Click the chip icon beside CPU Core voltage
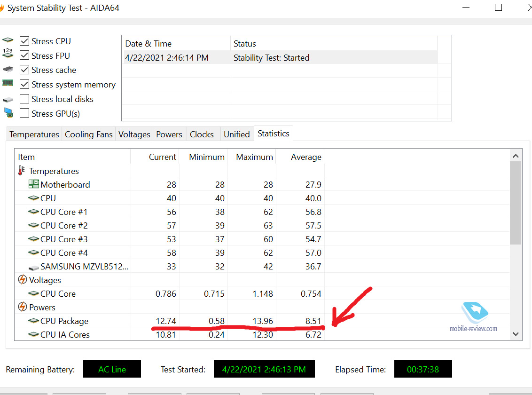The image size is (532, 395). tap(33, 293)
